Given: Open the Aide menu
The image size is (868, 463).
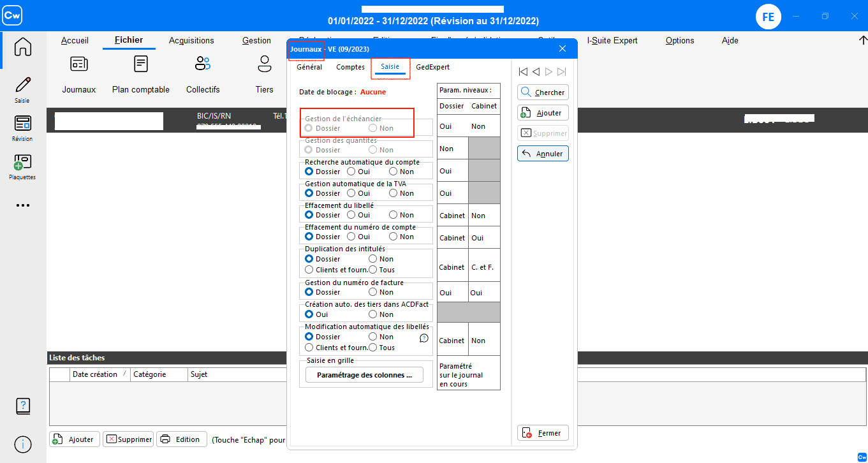Looking at the screenshot, I should [730, 40].
